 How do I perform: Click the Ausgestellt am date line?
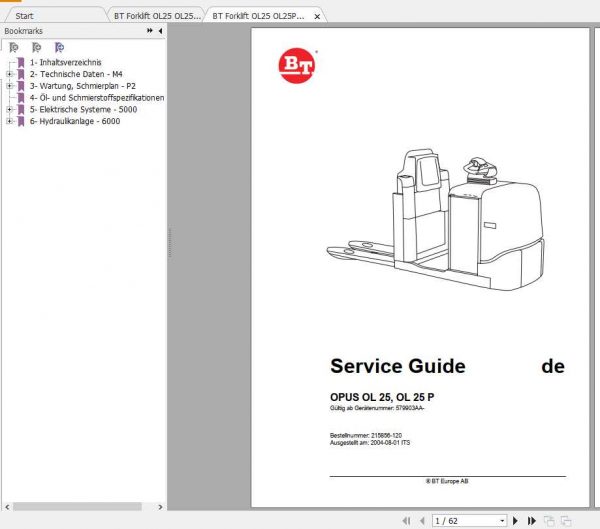click(370, 442)
